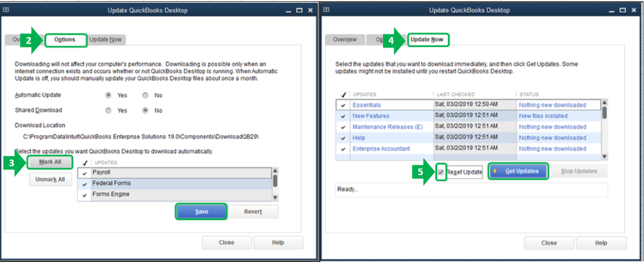Click the scroll down arrow of Update Now list
Image resolution: width=644 pixels, height=262 pixels.
pos(604,156)
